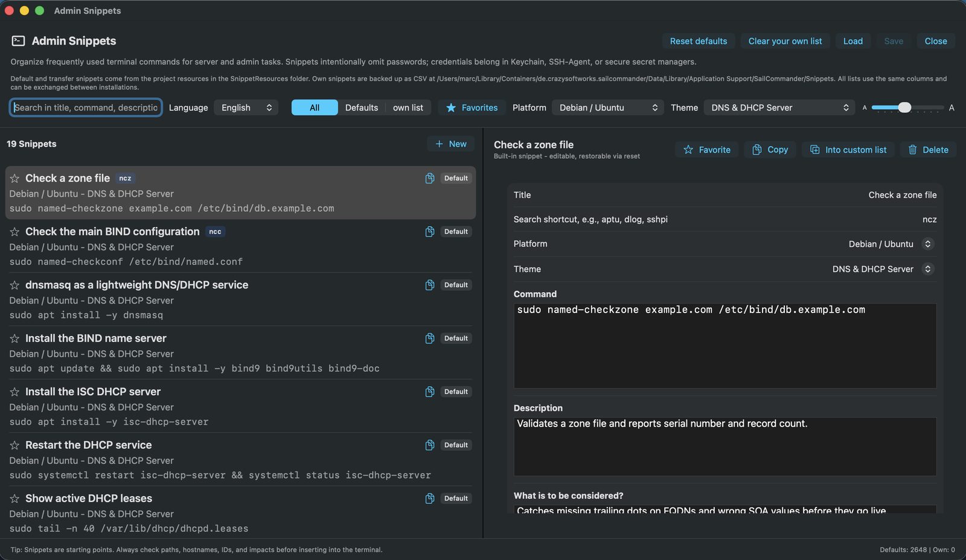Viewport: 966px width, 560px height.
Task: Click the 'ncz' shortcut tag in list
Action: (125, 178)
